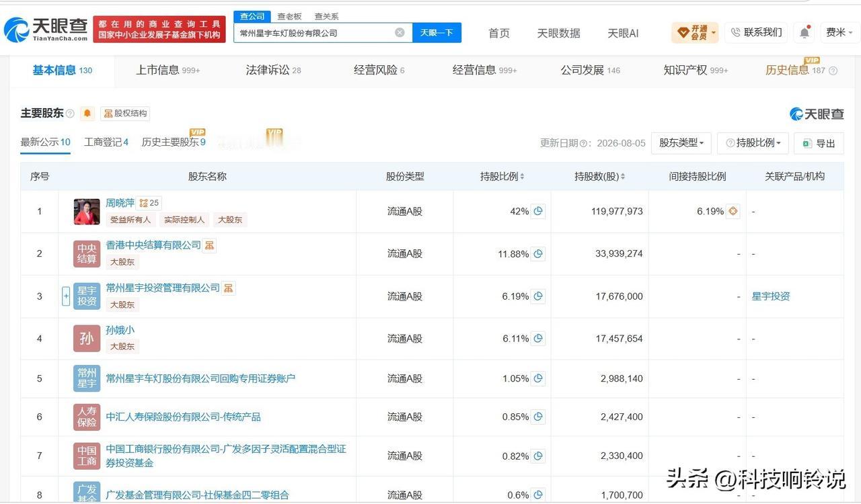Open the 广发多因子灵活配置混合型证券投资基金 shareholder link
Screen dimensions: 861x504
tap(226, 456)
